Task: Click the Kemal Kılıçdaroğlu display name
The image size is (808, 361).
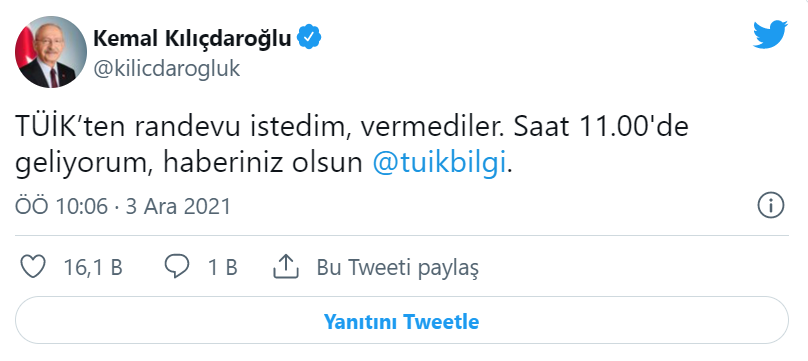Action: point(192,38)
